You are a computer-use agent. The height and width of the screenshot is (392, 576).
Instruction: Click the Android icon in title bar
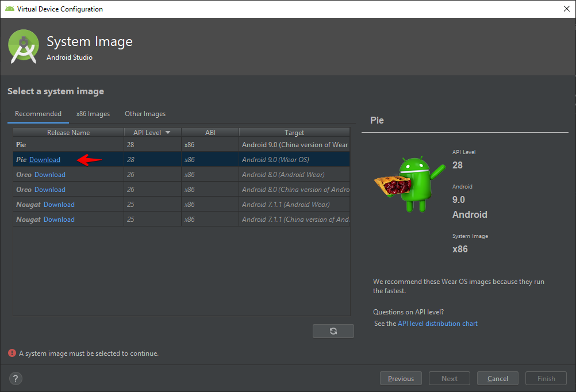click(x=9, y=9)
